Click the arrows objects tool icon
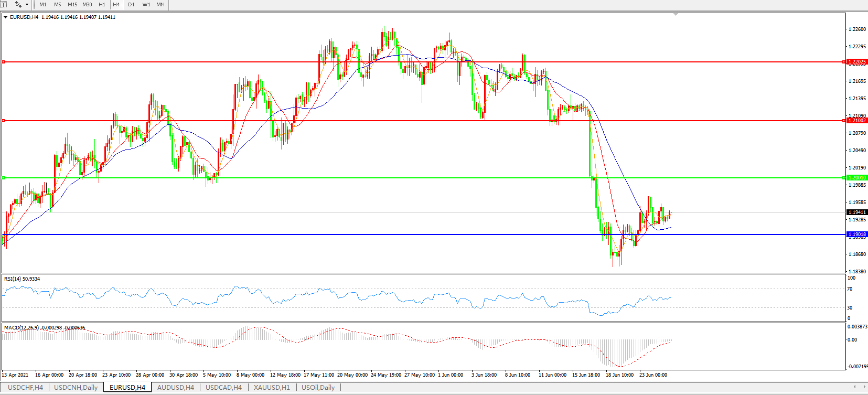The image size is (868, 395). [x=18, y=4]
